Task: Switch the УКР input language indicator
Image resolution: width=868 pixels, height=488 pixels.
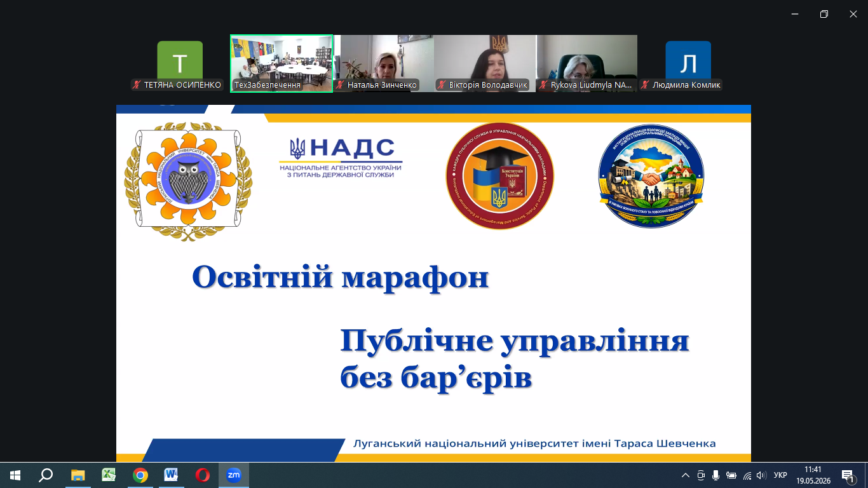Action: pos(781,475)
